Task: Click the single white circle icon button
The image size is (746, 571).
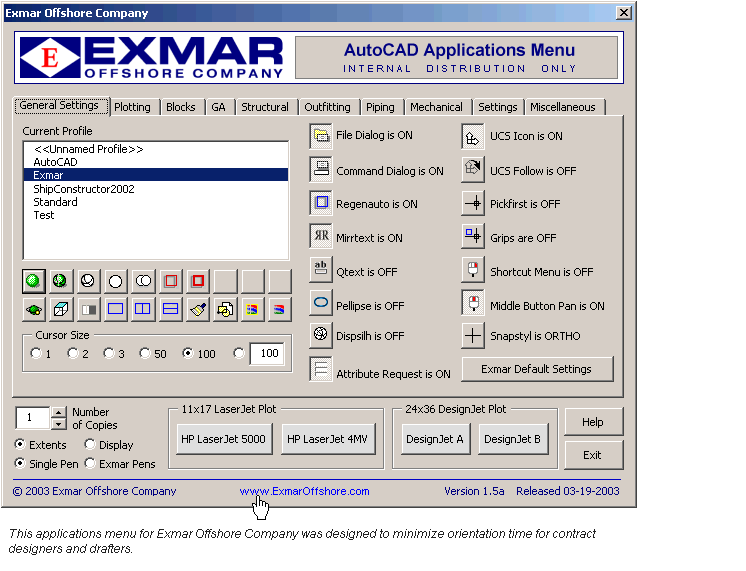Action: pos(115,281)
